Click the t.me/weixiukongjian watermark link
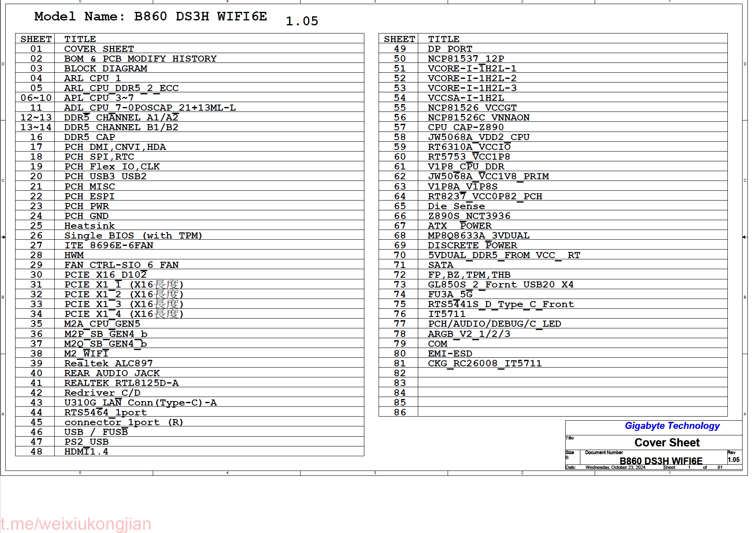756x533 pixels. tap(75, 524)
